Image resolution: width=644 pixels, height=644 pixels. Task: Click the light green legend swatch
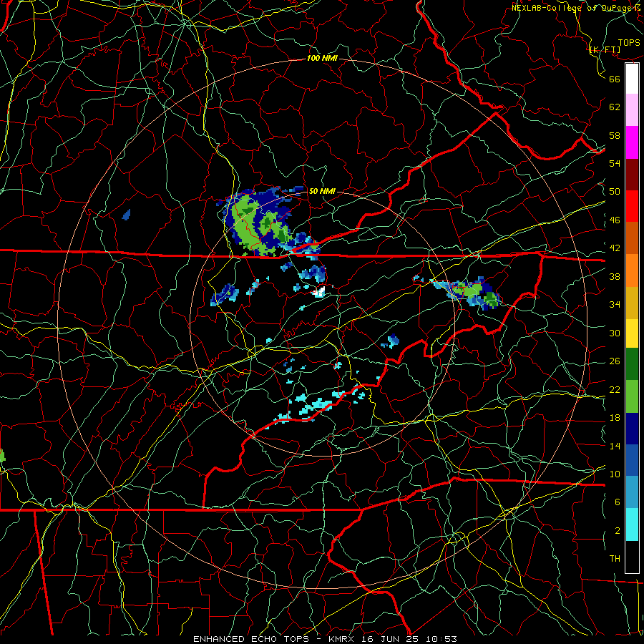(x=632, y=396)
